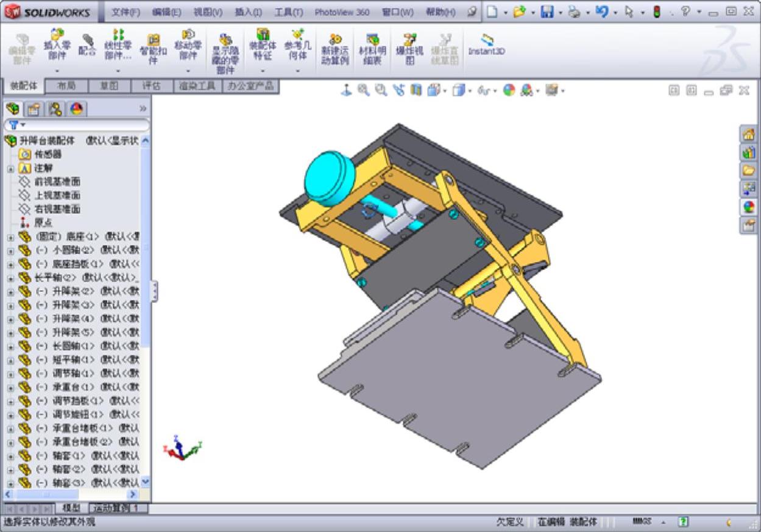The image size is (761, 532).
Task: Click 显示隐藏的零部件 tool
Action: click(225, 54)
